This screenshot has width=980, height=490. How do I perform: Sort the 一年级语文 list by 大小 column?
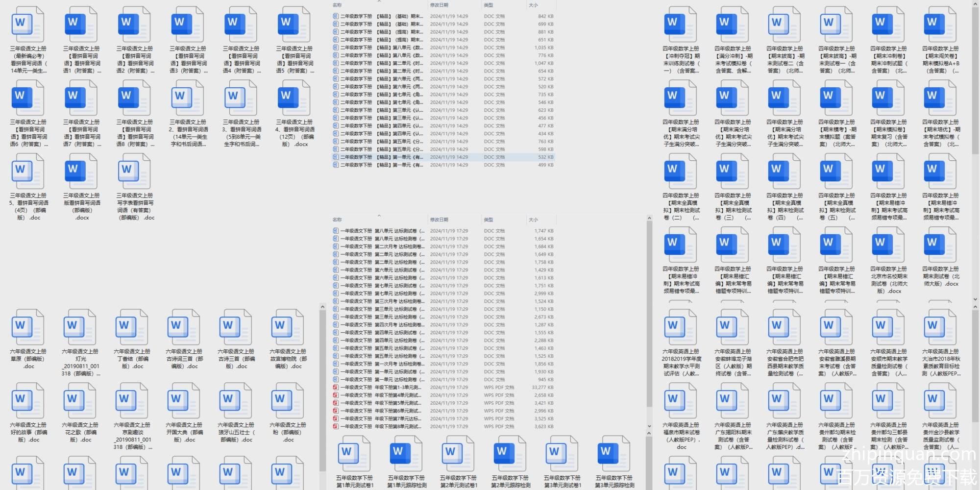(x=534, y=220)
